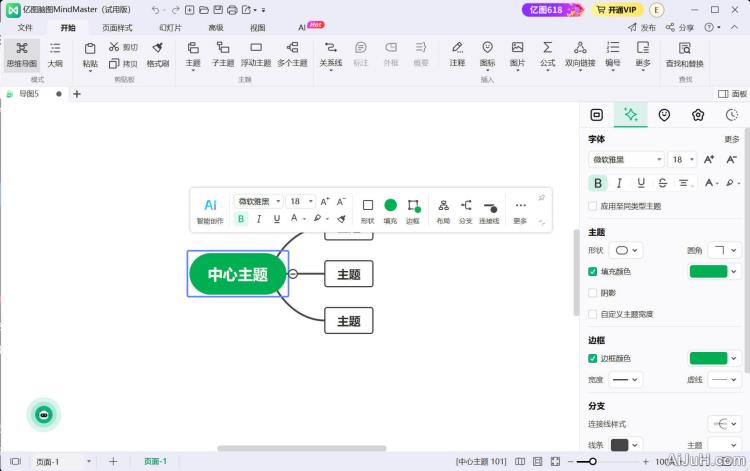The image size is (750, 471).
Task: Uncheck 边框颜色 border color checkbox
Action: (593, 358)
